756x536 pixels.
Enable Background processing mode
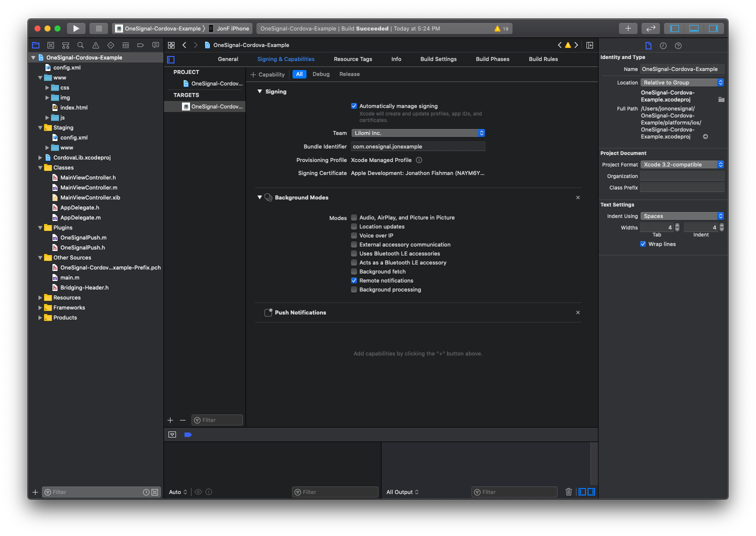point(354,289)
